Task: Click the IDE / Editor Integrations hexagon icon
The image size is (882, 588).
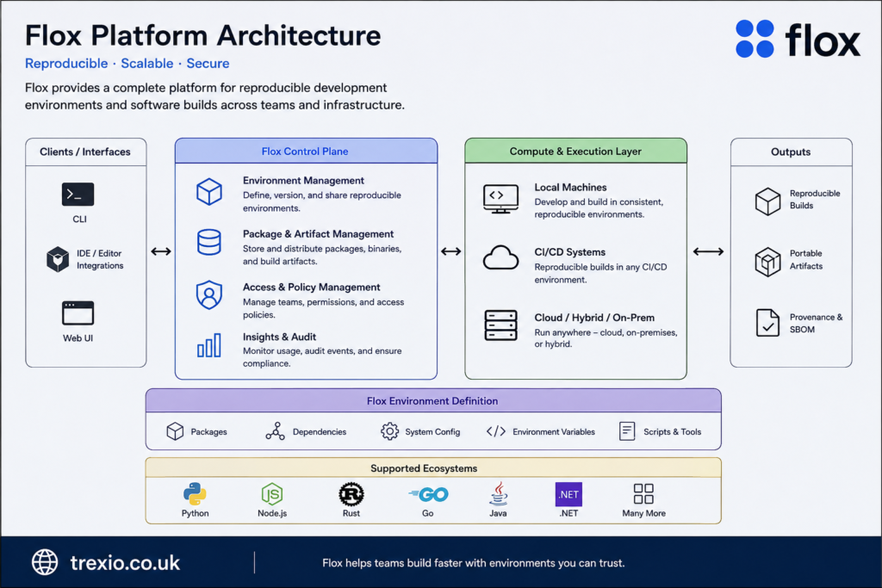Action: point(58,259)
